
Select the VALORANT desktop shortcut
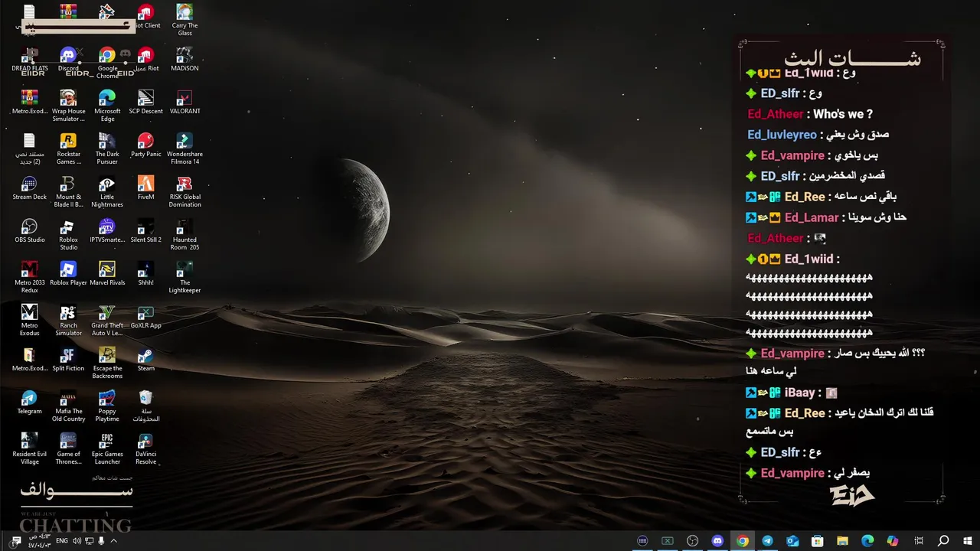(185, 103)
